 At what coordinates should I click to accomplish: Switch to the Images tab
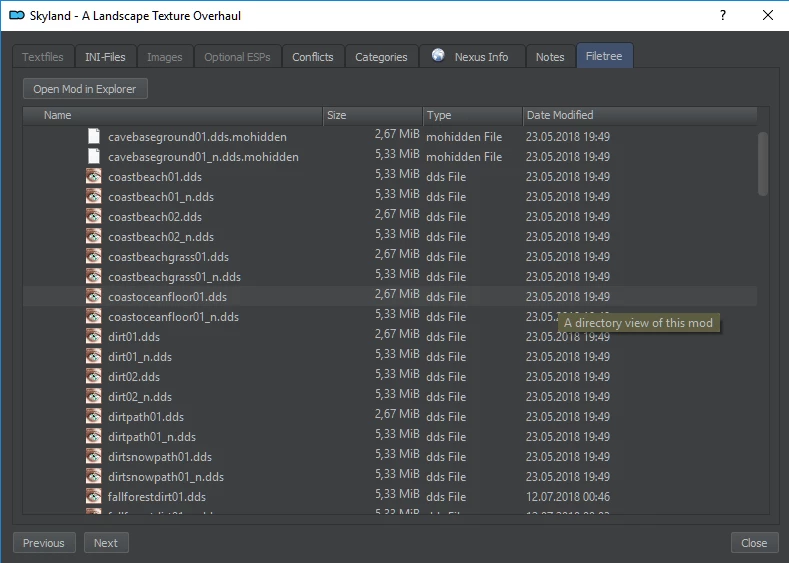165,57
